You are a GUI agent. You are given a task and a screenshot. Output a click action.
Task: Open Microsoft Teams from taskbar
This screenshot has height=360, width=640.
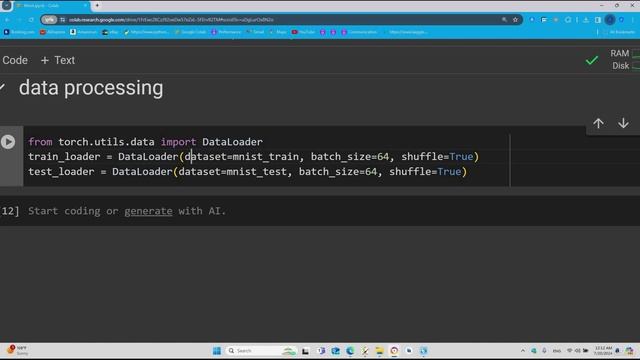pyautogui.click(x=321, y=351)
